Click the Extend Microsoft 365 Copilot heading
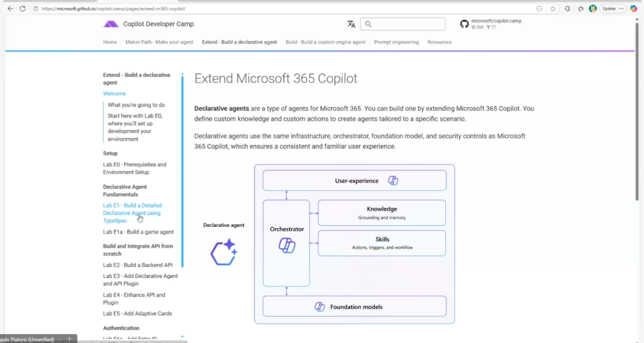Viewport: 644px width, 343px height. point(275,79)
